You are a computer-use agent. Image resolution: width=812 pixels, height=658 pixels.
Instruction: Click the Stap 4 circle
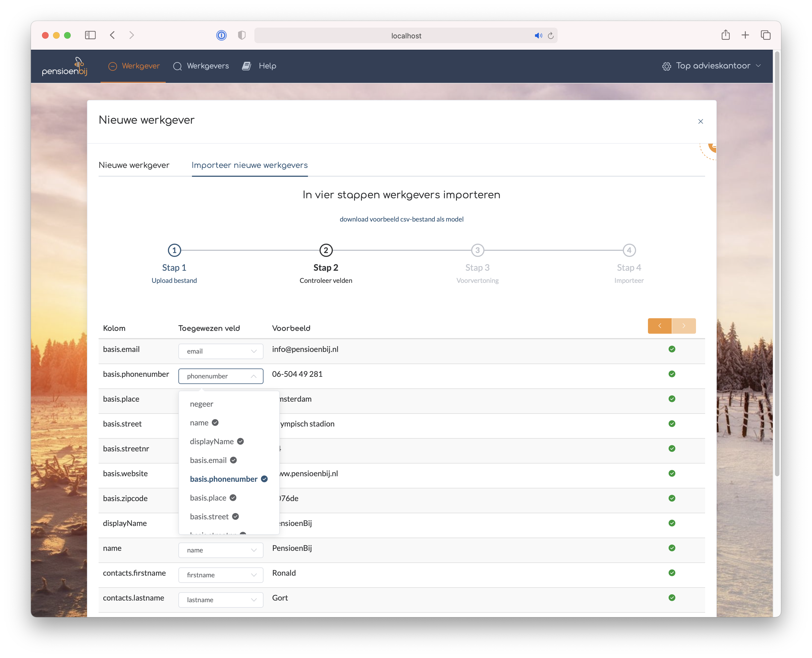coord(629,250)
